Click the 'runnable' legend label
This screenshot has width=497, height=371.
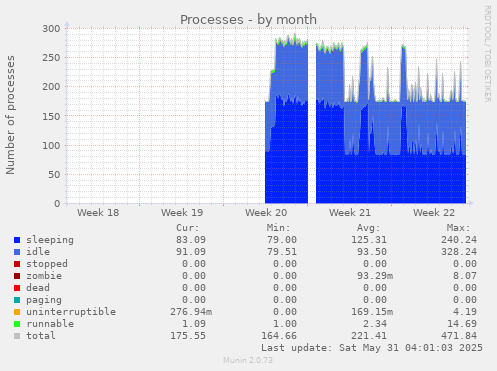point(50,324)
